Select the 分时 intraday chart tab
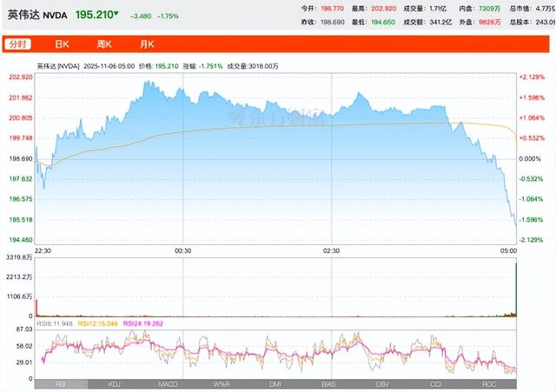Viewport: 556px width, 392px height. coord(17,44)
